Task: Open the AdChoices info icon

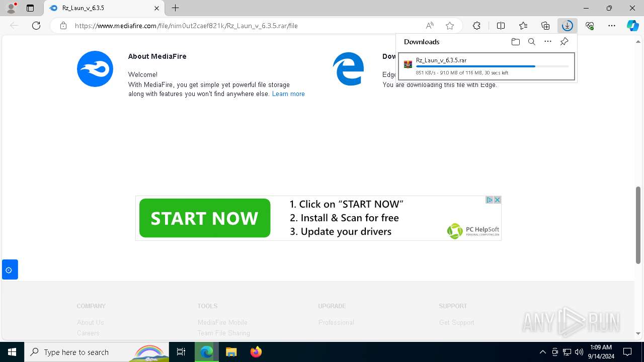Action: 489,200
